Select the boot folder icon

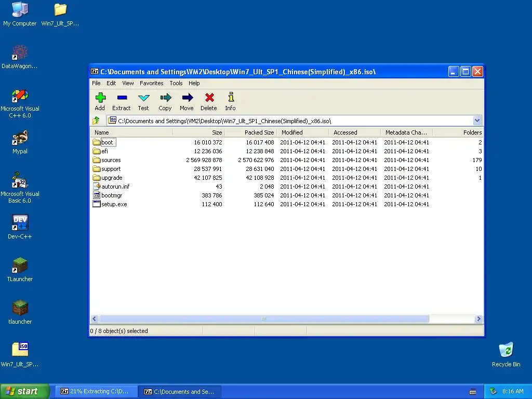(x=96, y=142)
